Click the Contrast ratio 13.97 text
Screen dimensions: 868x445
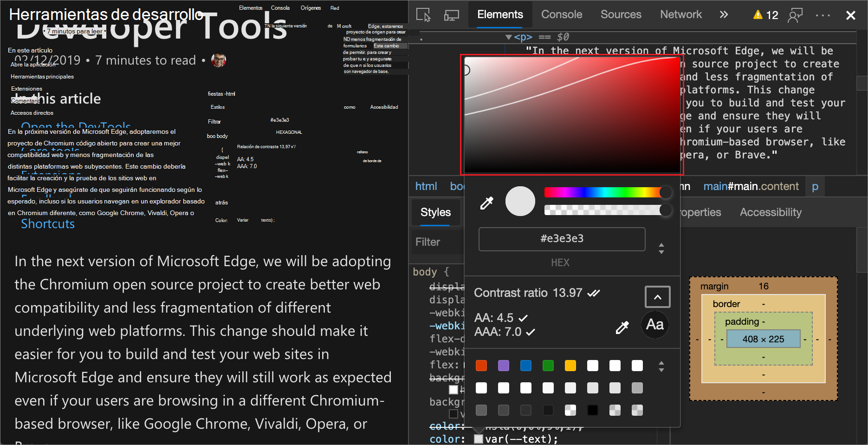point(528,293)
